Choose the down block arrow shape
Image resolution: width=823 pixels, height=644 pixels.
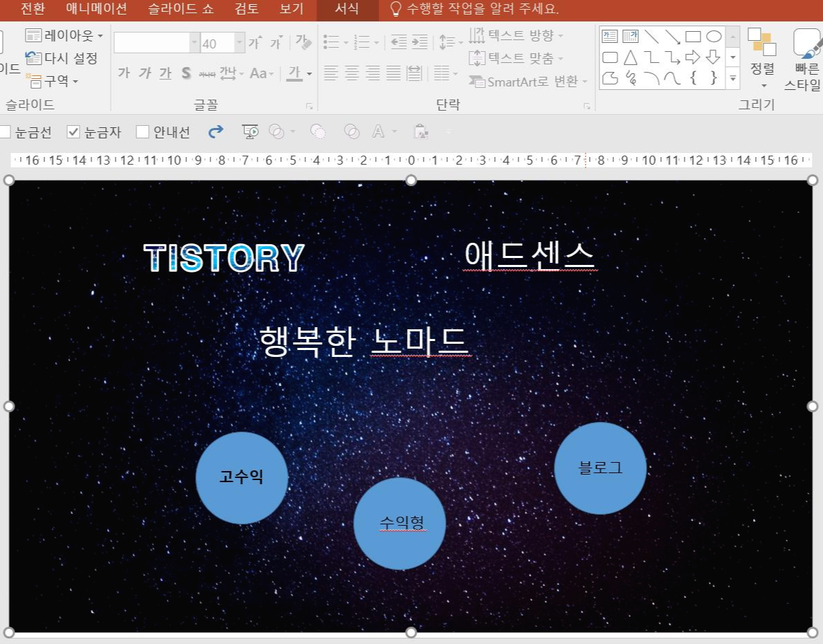point(714,57)
